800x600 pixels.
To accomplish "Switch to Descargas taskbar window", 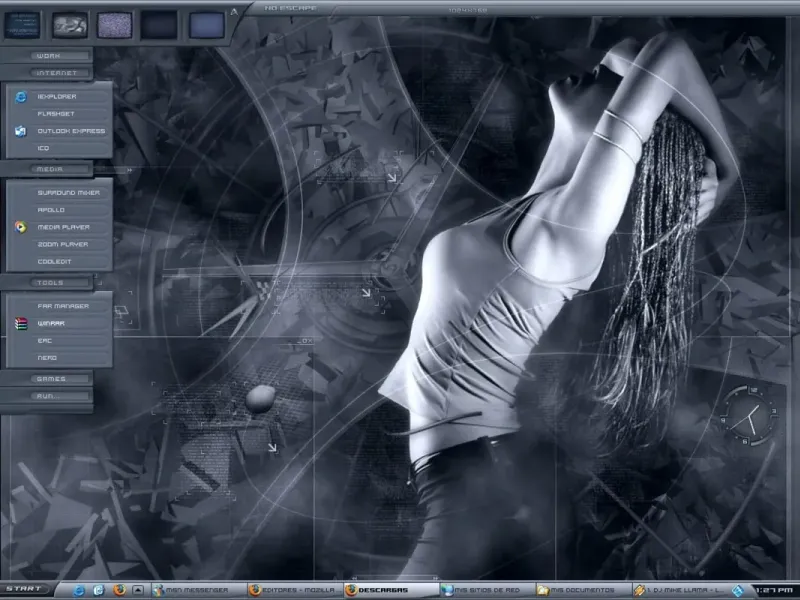I will 390,590.
